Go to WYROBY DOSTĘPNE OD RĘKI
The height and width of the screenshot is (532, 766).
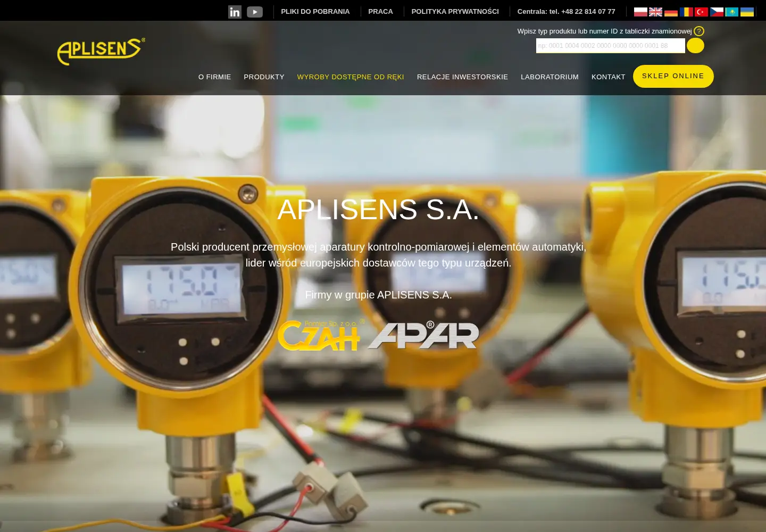[351, 77]
